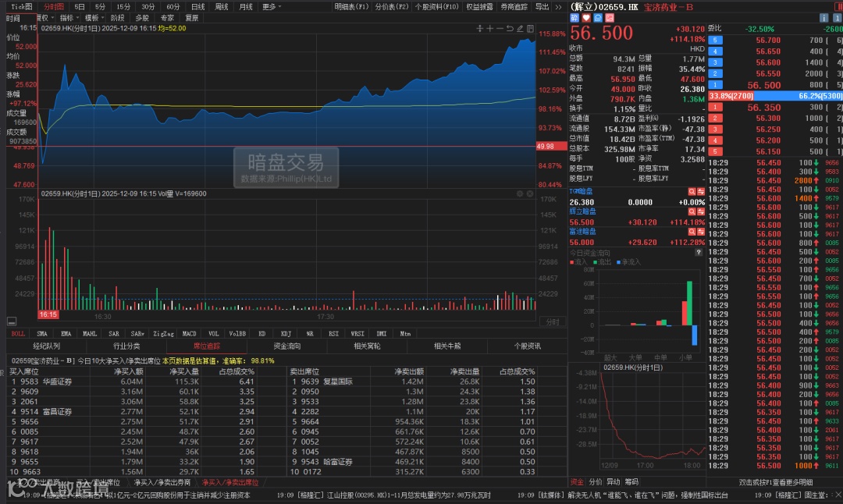Search 辉立暗盘 with its magnifier icon
Screen dimensions: 843x504
[x=692, y=211]
